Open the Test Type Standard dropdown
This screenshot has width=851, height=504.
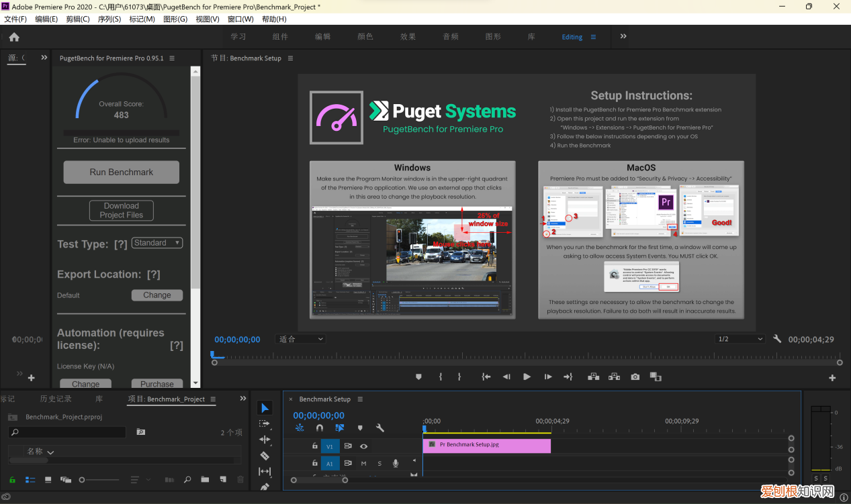157,243
